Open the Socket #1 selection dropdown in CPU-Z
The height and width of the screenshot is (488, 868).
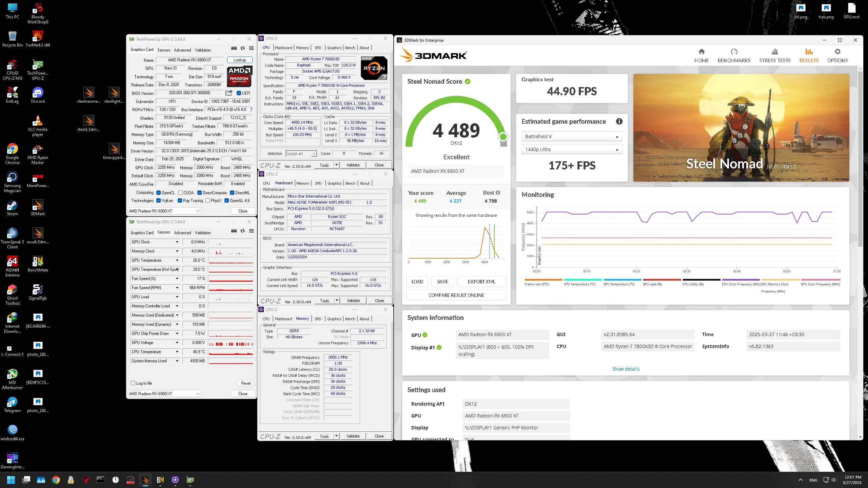[301, 154]
